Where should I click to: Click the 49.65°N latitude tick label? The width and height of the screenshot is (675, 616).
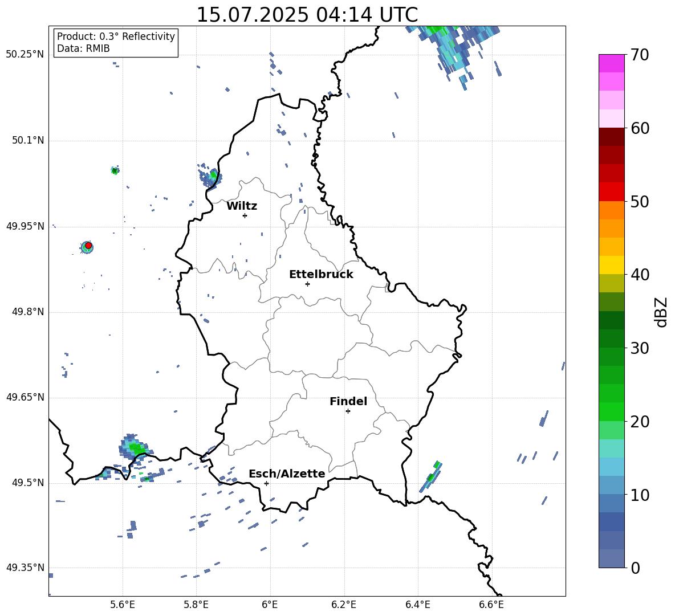25,397
